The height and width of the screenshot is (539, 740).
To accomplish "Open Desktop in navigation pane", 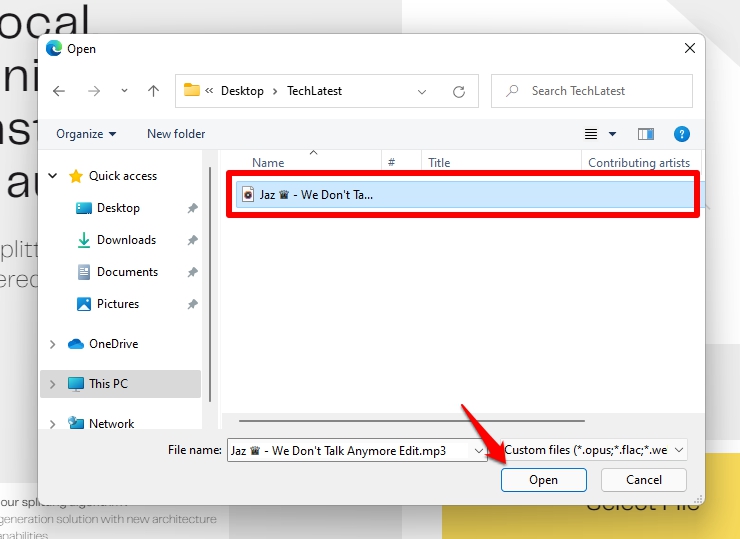I will click(118, 208).
